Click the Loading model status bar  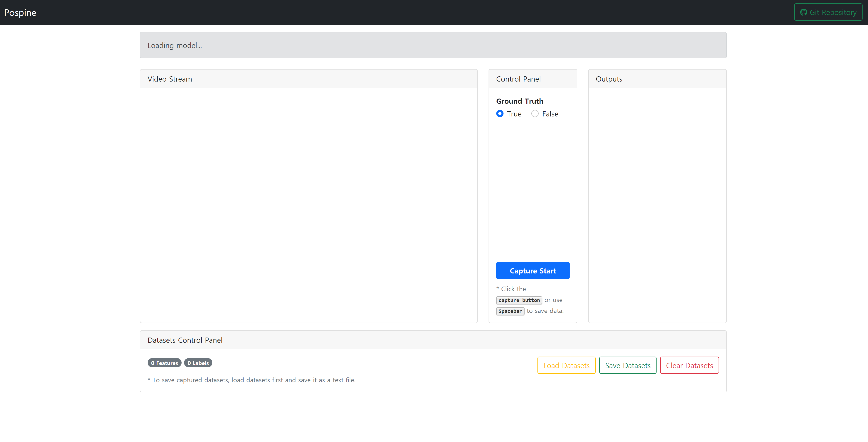pos(433,45)
